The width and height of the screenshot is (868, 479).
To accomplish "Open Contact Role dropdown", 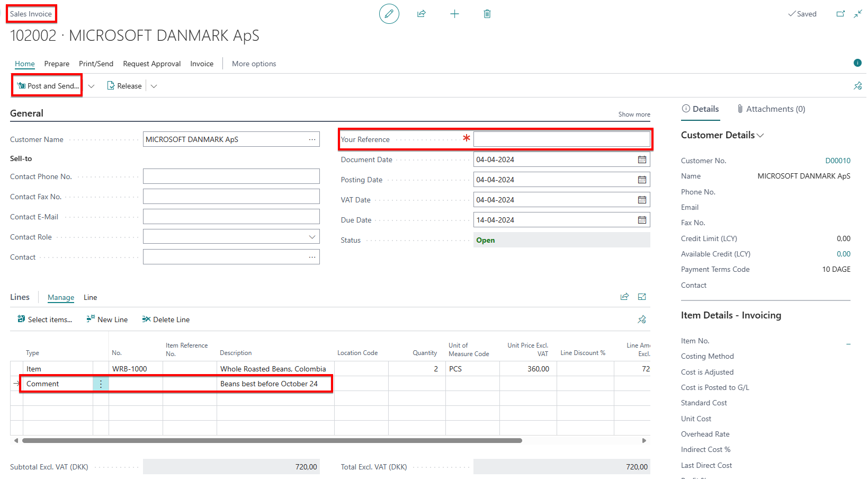I will [x=312, y=237].
